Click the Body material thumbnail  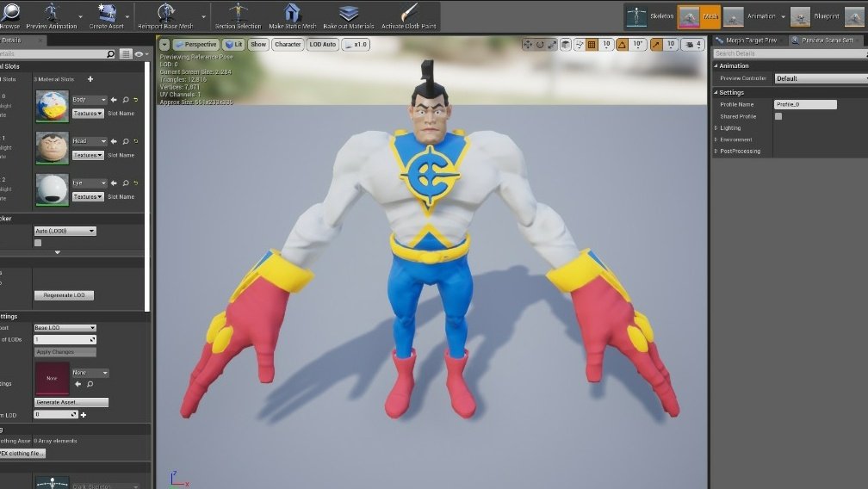(52, 106)
